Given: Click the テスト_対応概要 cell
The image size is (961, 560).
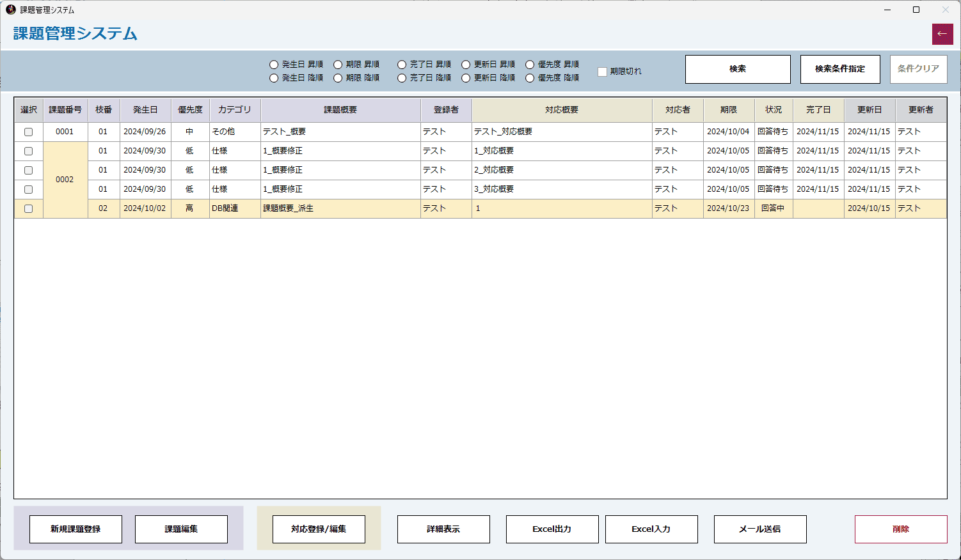Looking at the screenshot, I should [562, 132].
